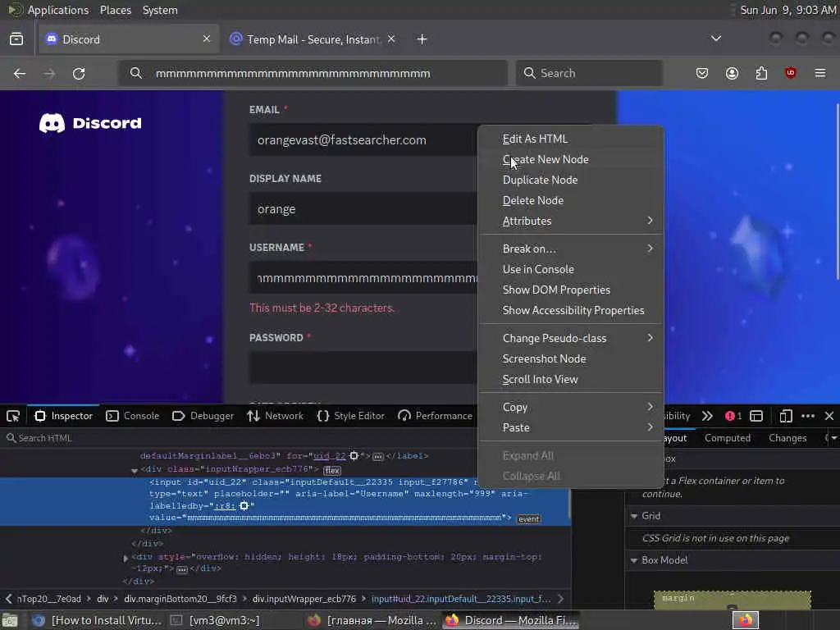The width and height of the screenshot is (840, 630).
Task: Select an iframe as the current target
Action: pyautogui.click(x=756, y=416)
